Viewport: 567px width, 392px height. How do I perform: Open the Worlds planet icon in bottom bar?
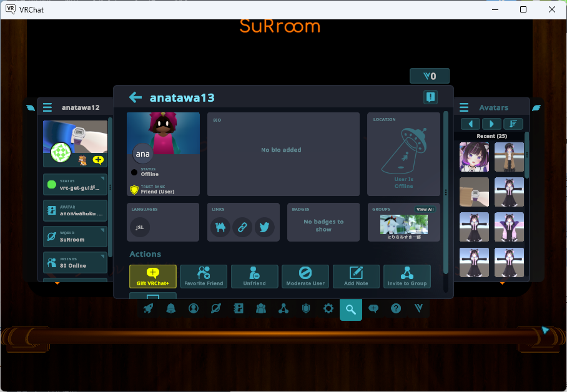pos(216,308)
